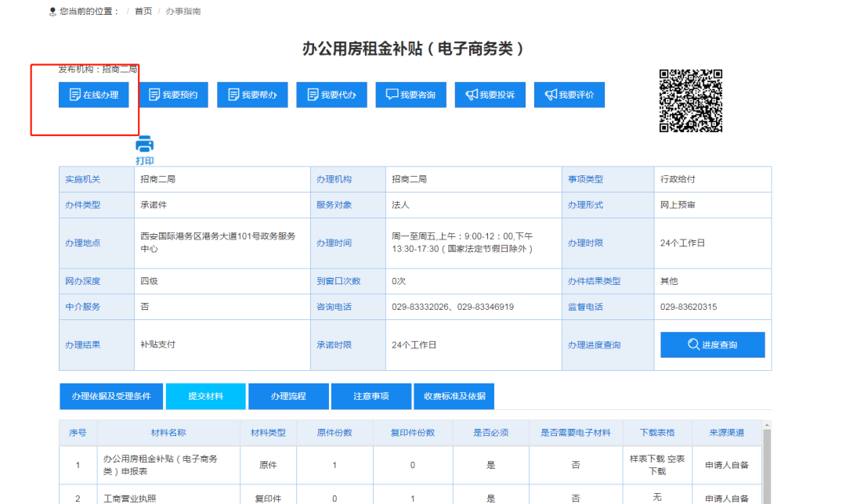Open the 办理流程 tab
The width and height of the screenshot is (846, 504).
[x=288, y=396]
